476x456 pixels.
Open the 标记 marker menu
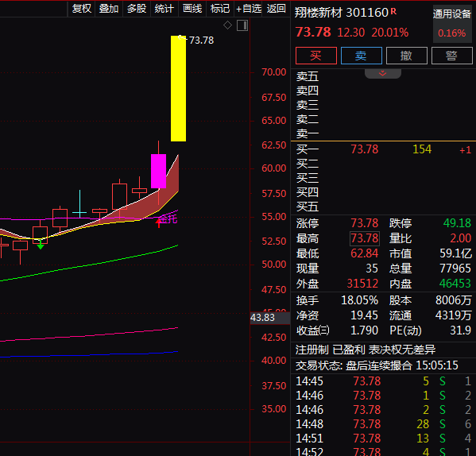pos(220,8)
